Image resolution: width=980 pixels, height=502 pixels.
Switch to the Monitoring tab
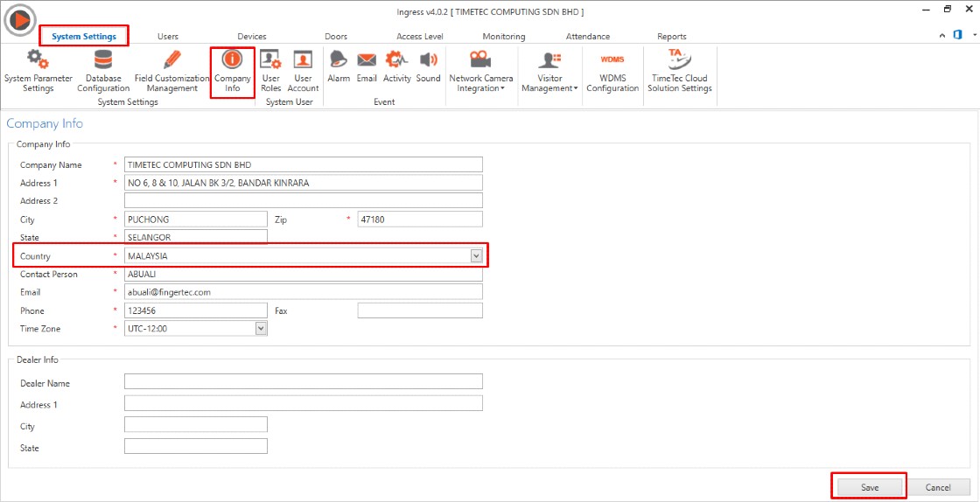[x=504, y=36]
